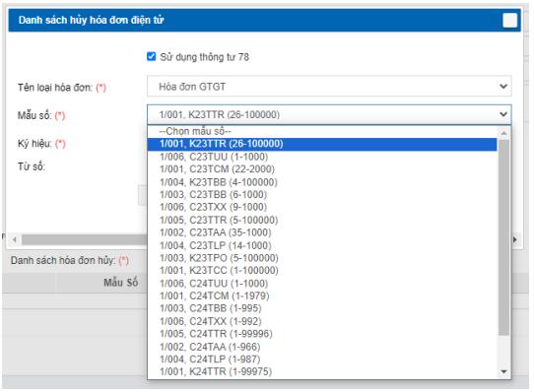Collapse the 'Mẫu số' combo box
Screen dimensions: 534x392
pyautogui.click(x=329, y=115)
